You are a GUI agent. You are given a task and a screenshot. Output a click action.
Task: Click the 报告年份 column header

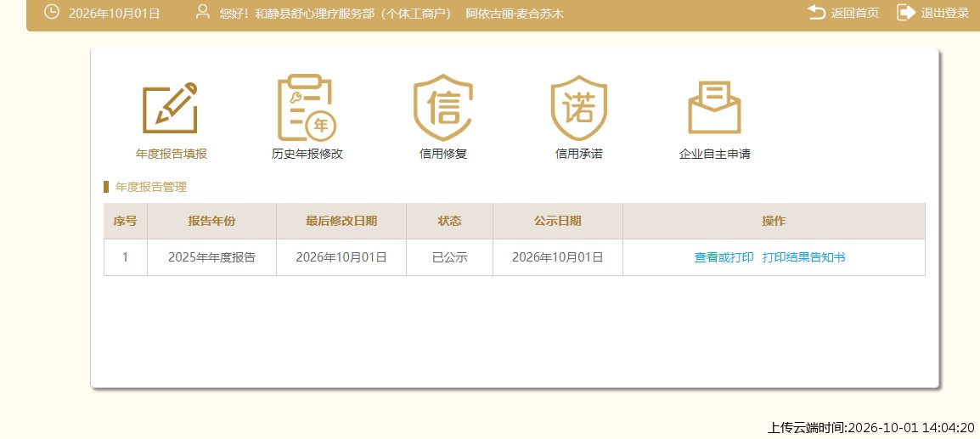[x=211, y=222]
